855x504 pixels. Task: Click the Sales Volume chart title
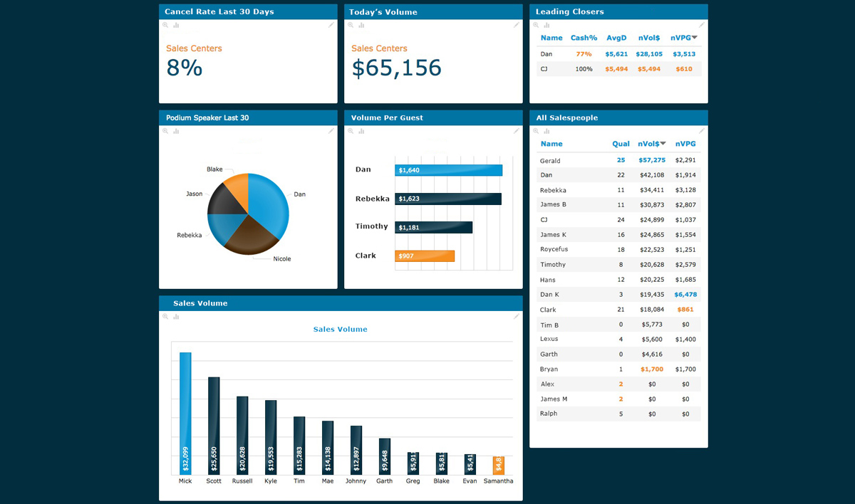coord(341,330)
